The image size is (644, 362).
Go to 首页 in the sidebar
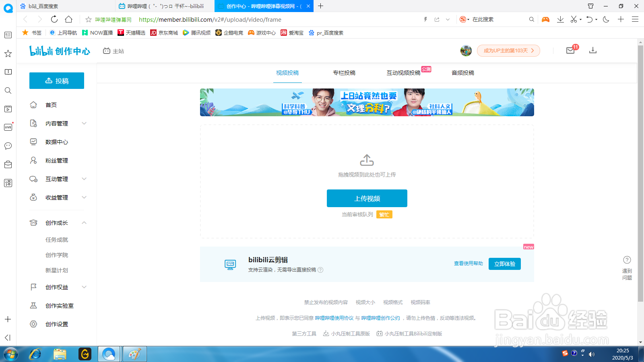51,105
